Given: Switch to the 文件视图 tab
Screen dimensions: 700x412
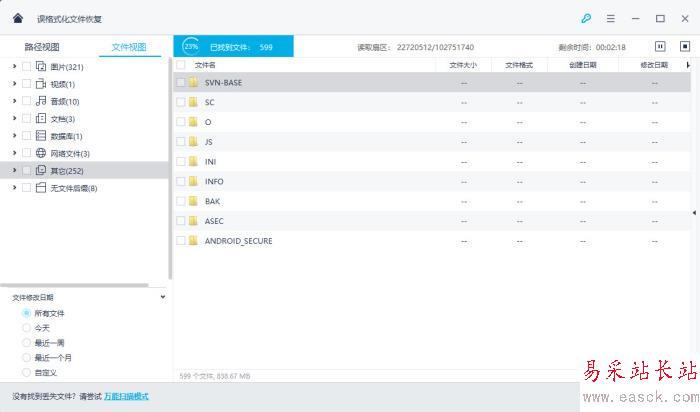Looking at the screenshot, I should (129, 47).
